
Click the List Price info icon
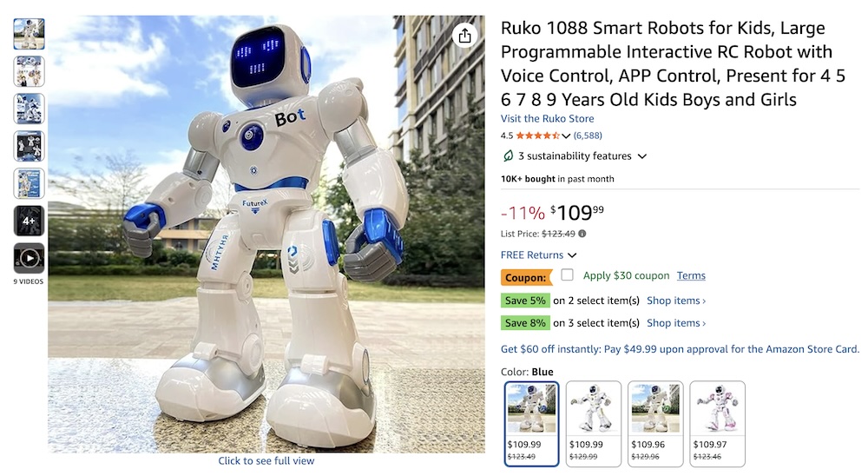click(582, 234)
